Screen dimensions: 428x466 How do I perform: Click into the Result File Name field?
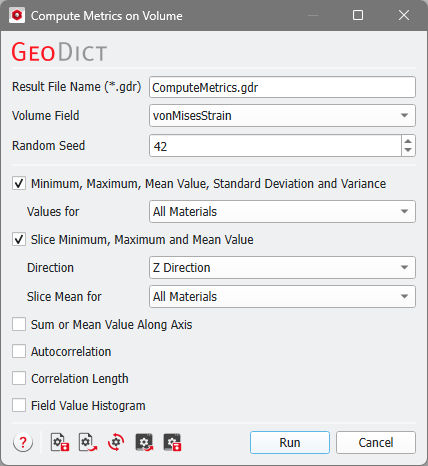click(x=282, y=87)
